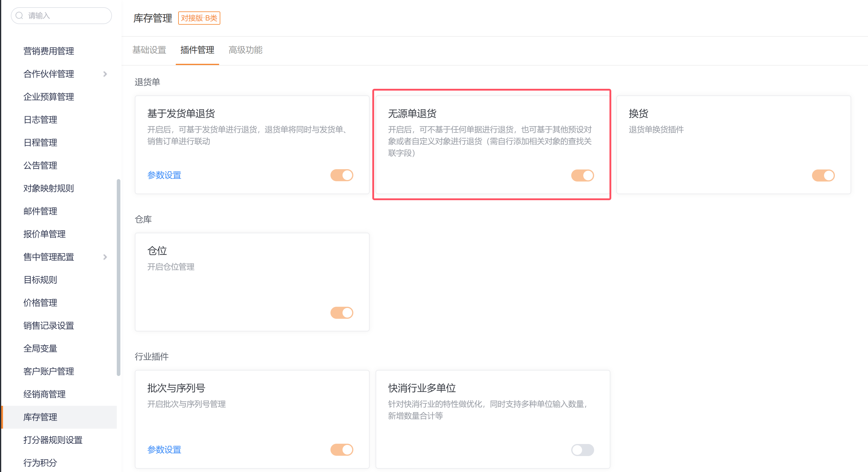
Task: Open 参数设置 for 基于发货单退货
Action: (x=164, y=175)
